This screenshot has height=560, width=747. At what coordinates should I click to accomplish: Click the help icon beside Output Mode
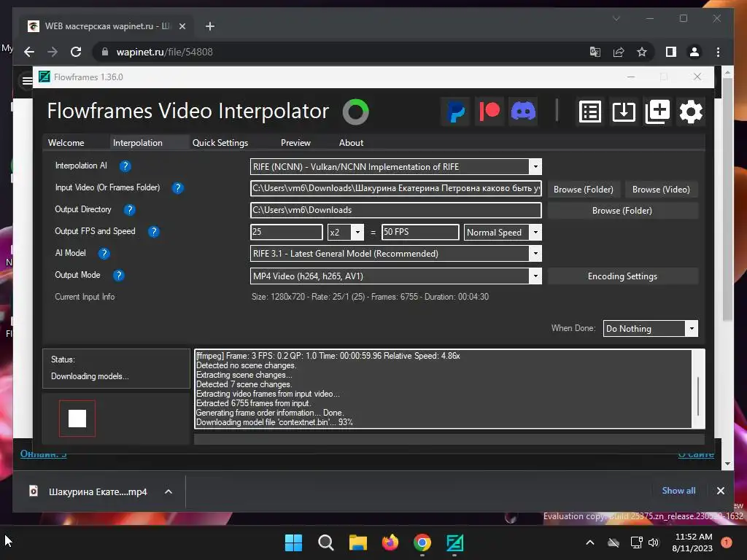[x=119, y=276]
